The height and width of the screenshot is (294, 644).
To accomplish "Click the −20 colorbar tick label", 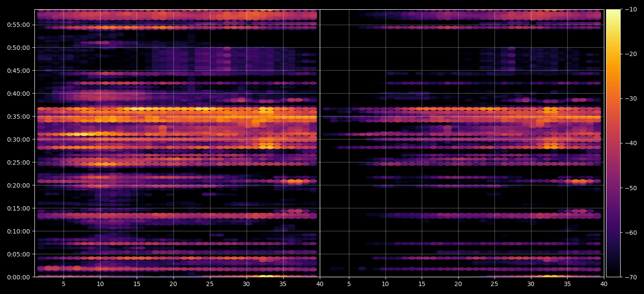I will pos(630,54).
